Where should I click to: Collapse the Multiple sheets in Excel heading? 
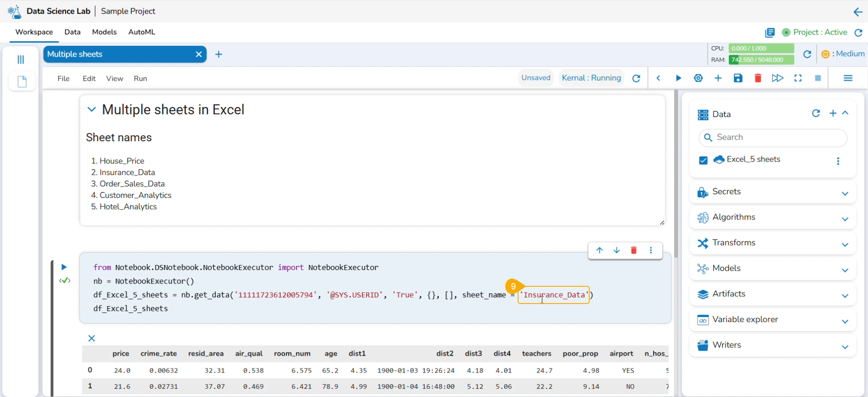coord(92,109)
